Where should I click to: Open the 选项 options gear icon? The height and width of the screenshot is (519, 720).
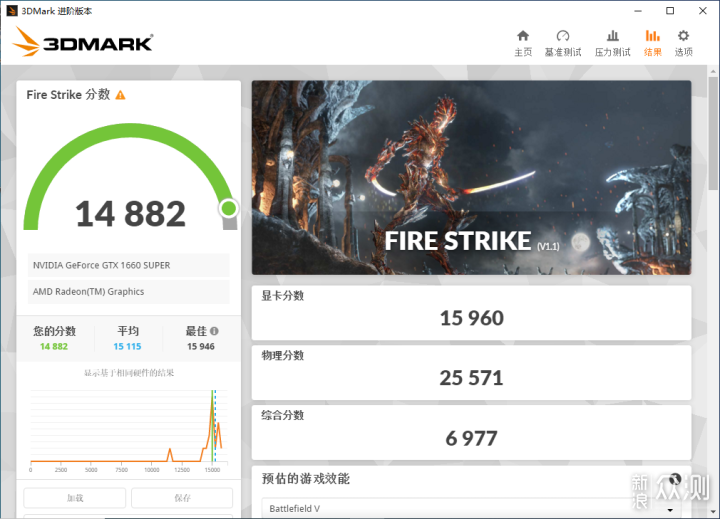[683, 36]
